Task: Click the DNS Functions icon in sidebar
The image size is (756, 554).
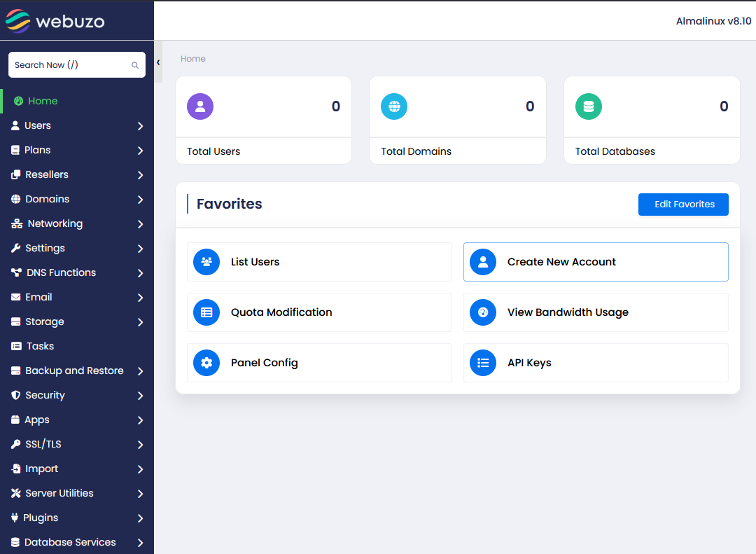Action: click(16, 272)
